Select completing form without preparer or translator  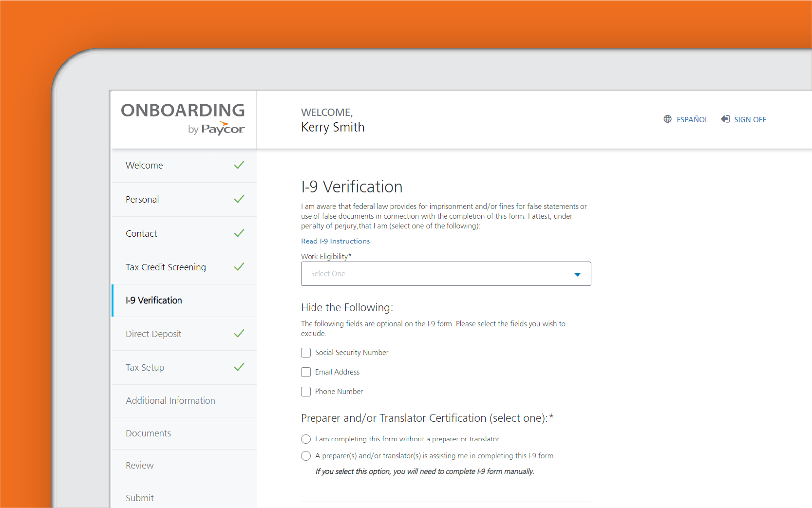[306, 439]
